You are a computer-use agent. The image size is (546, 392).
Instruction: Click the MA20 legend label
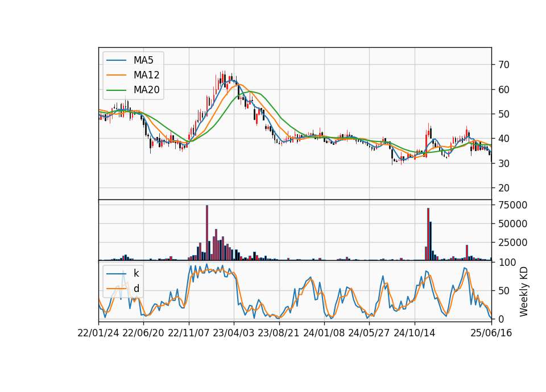click(x=147, y=90)
